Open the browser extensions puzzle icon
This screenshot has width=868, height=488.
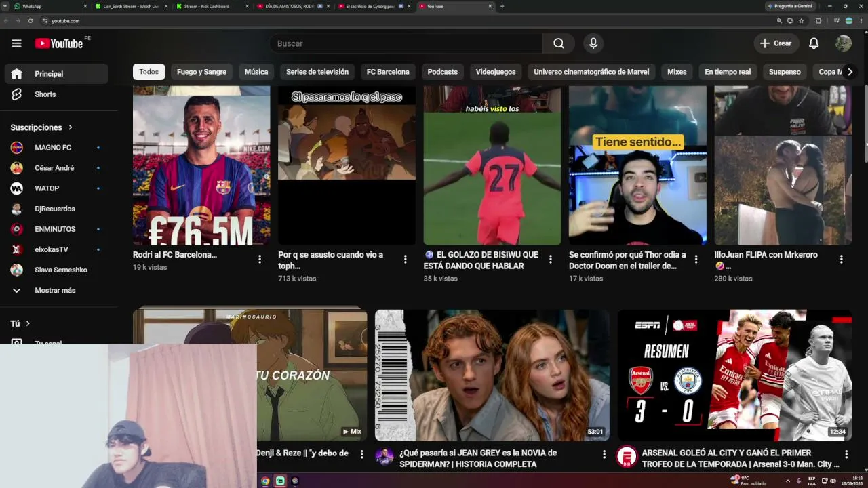pos(818,21)
